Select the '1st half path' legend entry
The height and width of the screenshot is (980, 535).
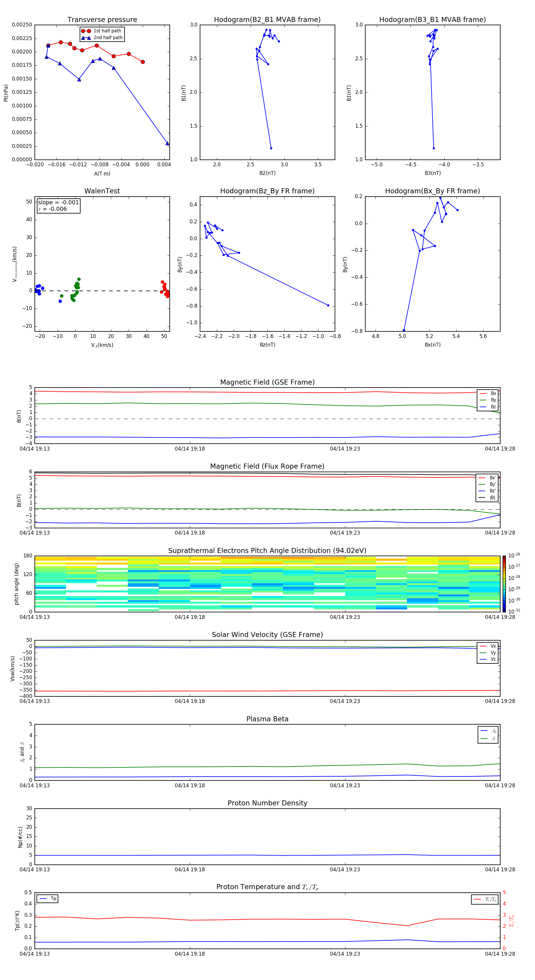tap(102, 31)
